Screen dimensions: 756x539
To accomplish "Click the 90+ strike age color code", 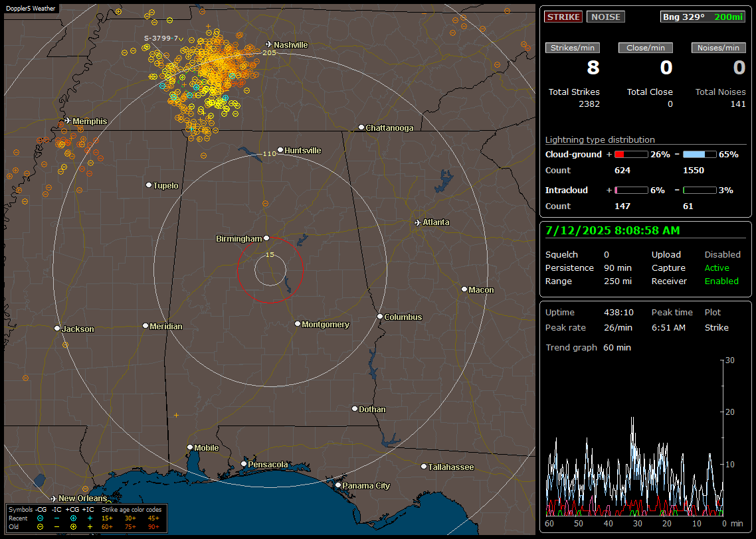I will tap(153, 527).
